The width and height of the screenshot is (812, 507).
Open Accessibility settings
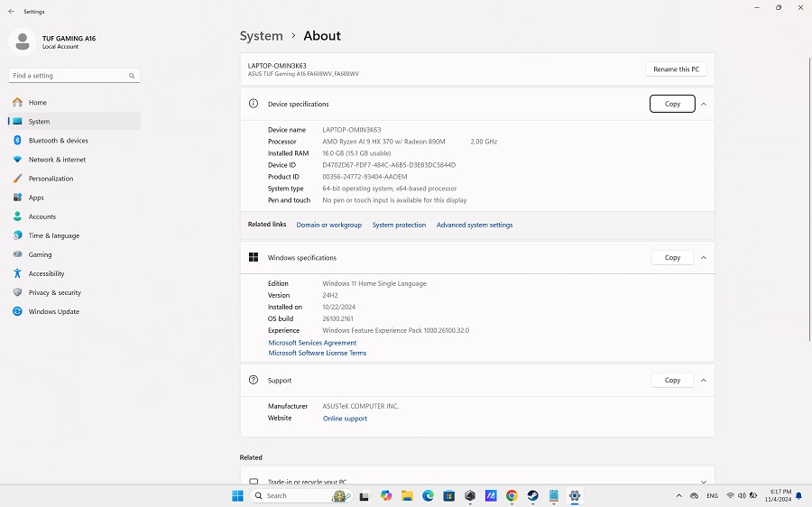tap(46, 273)
